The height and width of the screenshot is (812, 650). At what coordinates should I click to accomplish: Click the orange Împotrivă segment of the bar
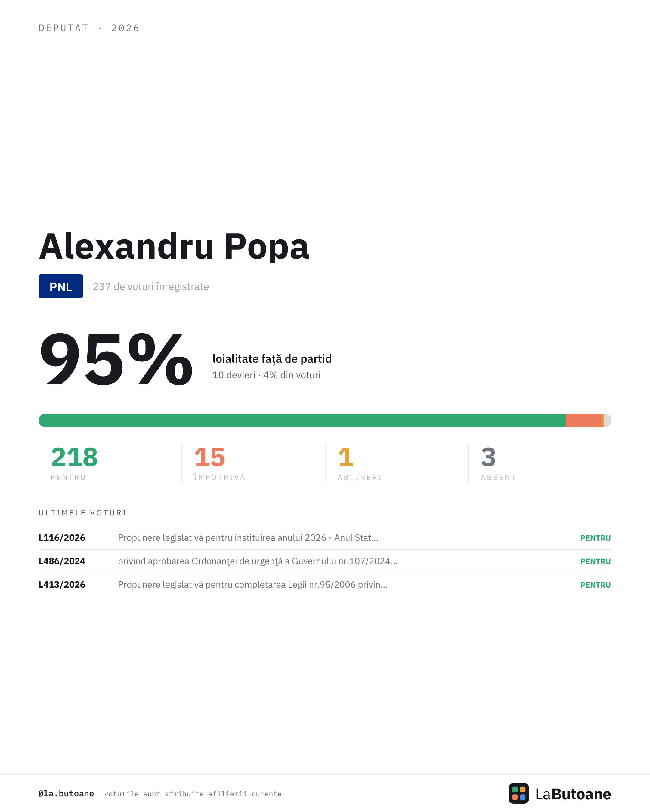coord(584,420)
